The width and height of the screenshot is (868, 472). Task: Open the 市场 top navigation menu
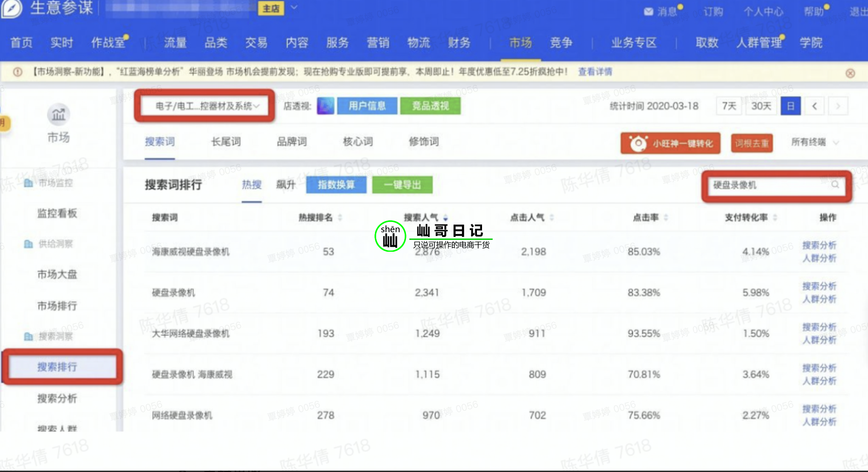(x=520, y=43)
